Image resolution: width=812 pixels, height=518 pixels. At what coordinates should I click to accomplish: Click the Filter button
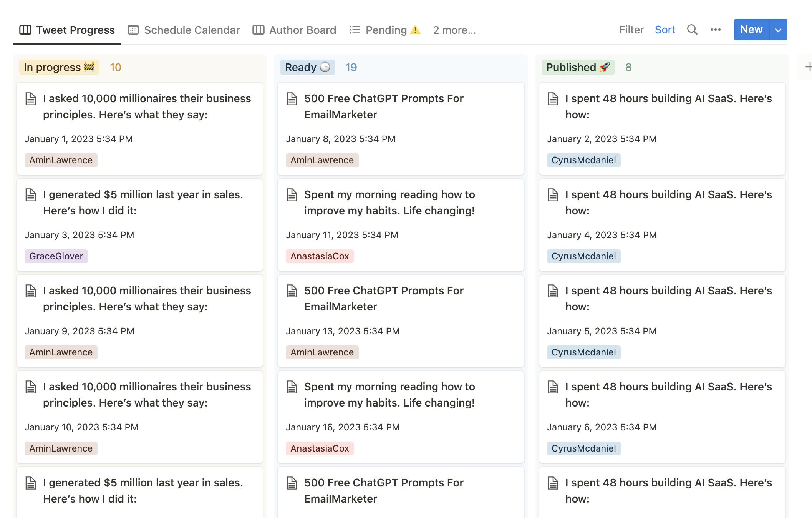pyautogui.click(x=631, y=30)
